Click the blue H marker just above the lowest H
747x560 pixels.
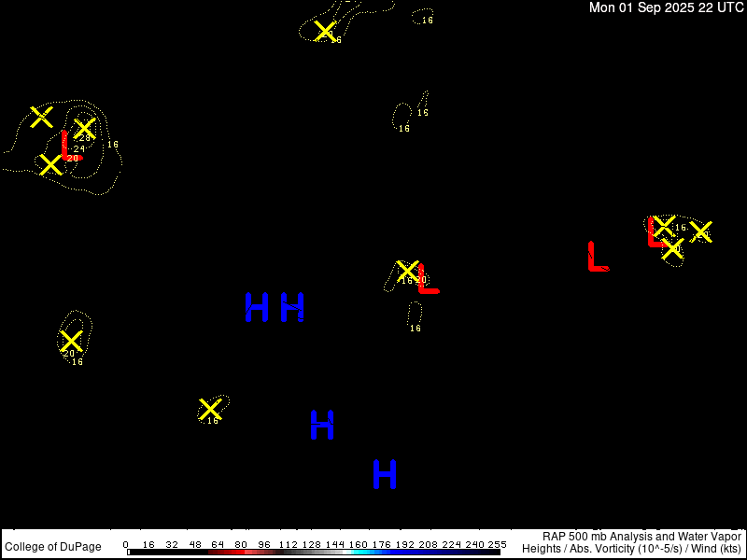322,425
